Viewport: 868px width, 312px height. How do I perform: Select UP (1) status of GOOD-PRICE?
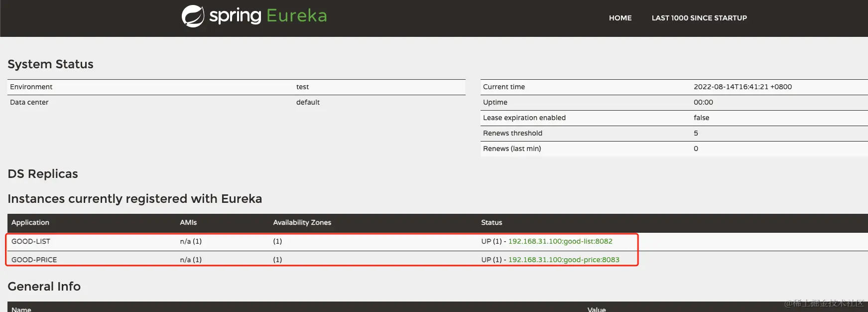coord(492,260)
